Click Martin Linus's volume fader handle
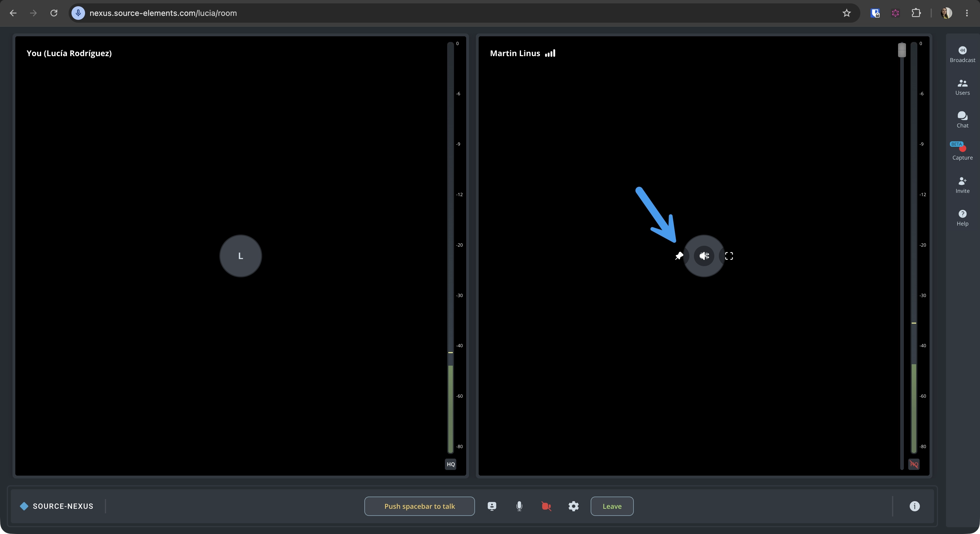980x534 pixels. tap(902, 50)
